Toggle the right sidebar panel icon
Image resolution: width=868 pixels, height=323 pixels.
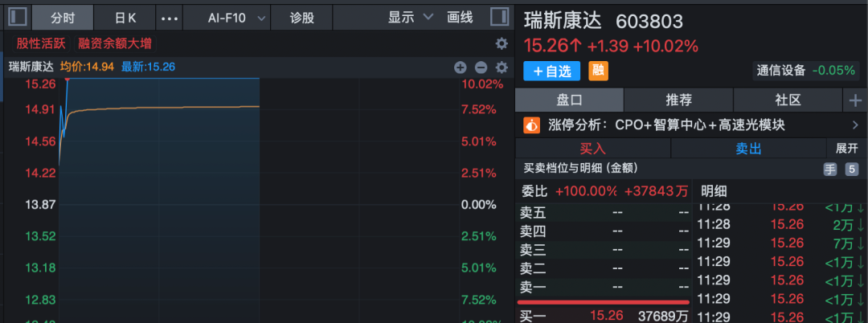tap(499, 17)
